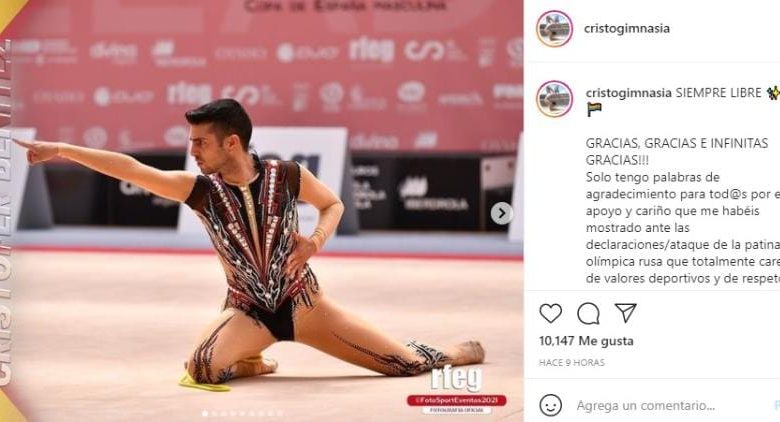
Task: Click the rfeg watermark on the photo
Action: click(456, 379)
